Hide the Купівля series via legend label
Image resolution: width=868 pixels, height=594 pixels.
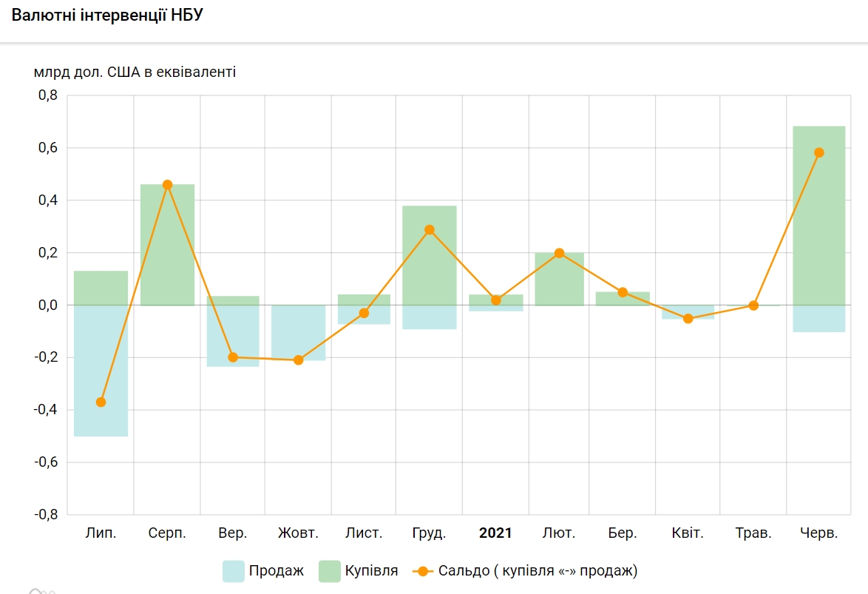[x=371, y=571]
